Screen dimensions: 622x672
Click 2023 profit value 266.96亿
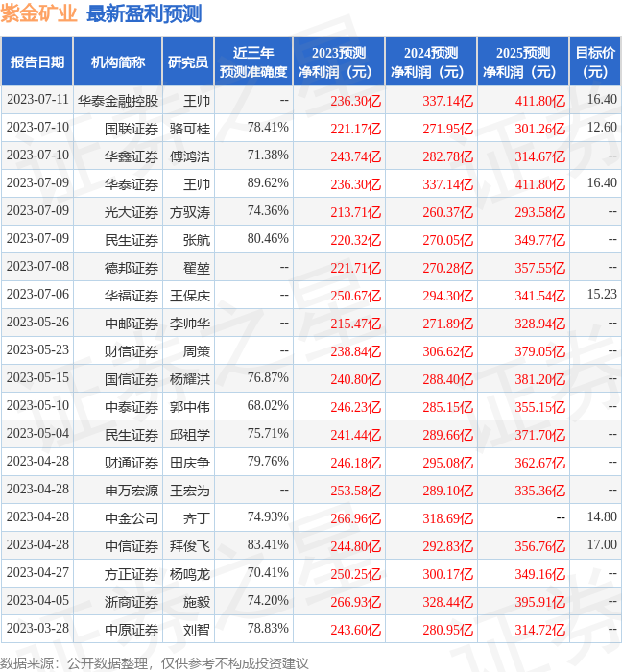pos(355,518)
